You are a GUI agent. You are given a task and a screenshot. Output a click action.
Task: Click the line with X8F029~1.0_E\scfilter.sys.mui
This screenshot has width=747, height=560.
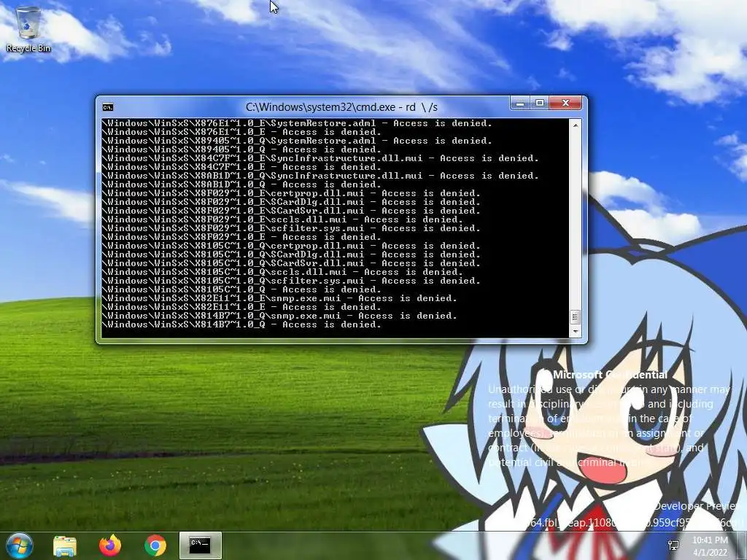pos(291,228)
